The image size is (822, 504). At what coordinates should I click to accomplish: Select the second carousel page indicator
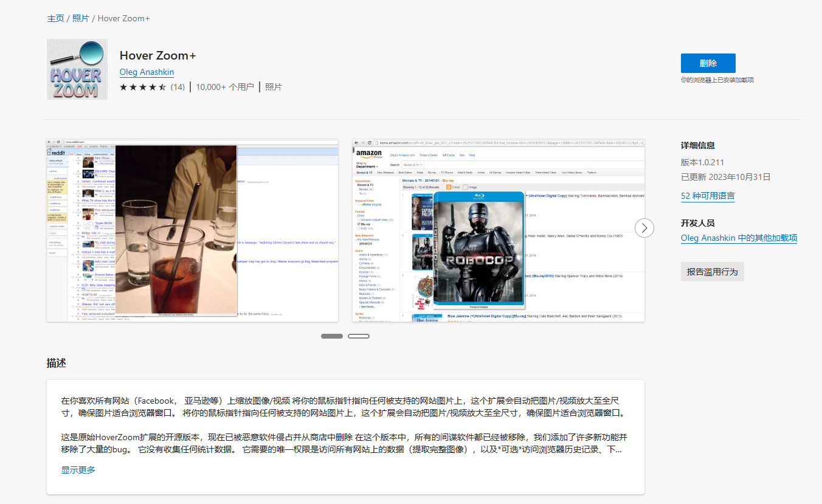pyautogui.click(x=359, y=336)
